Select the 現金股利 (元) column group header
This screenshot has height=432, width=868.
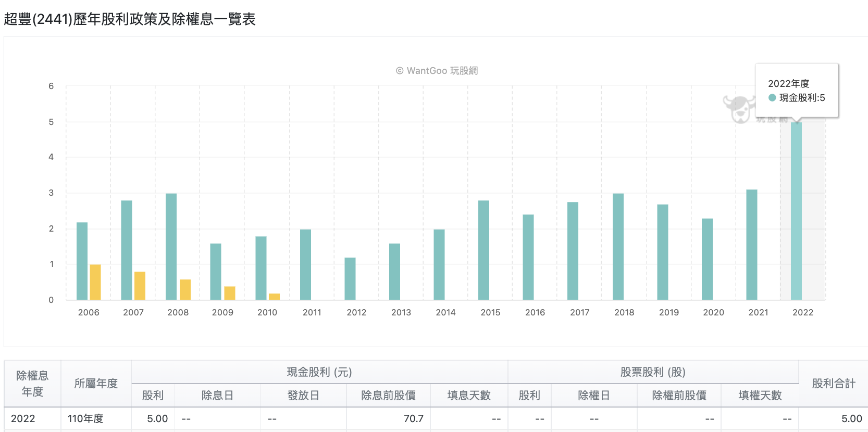pyautogui.click(x=319, y=372)
